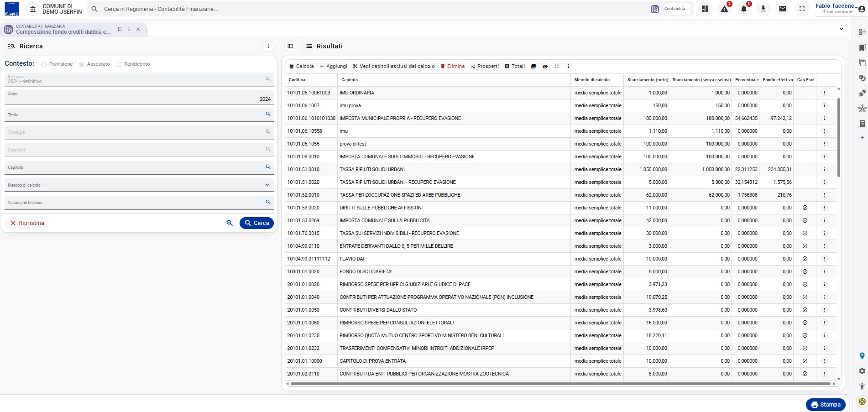
Task: Select the Rendiconto radio button
Action: pos(119,64)
